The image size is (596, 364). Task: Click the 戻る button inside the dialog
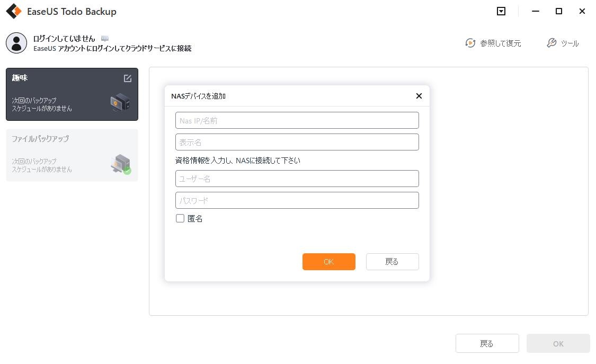click(392, 261)
